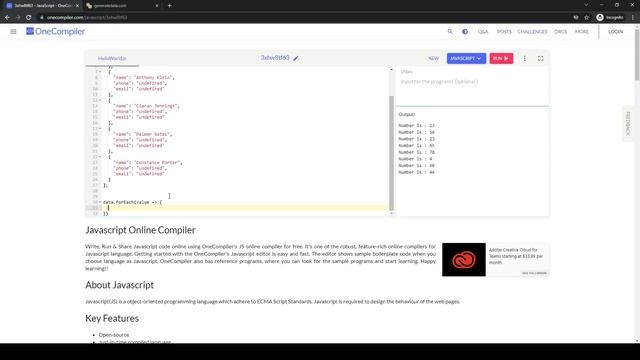Viewport: 640px width, 360px height.
Task: Click the editor vertical scrollbar thumb
Action: [391, 153]
